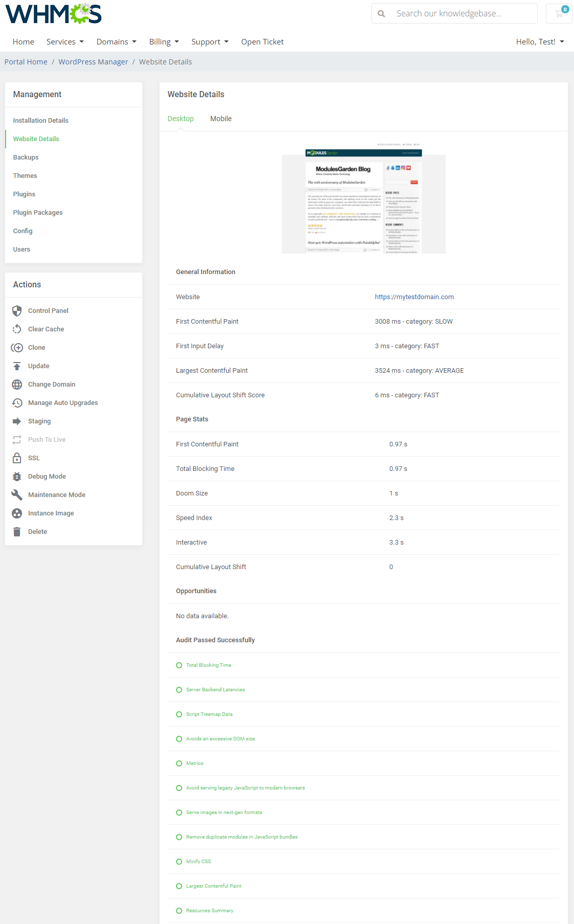
Task: Go to WordPress Manager breadcrumb link
Action: tap(93, 62)
